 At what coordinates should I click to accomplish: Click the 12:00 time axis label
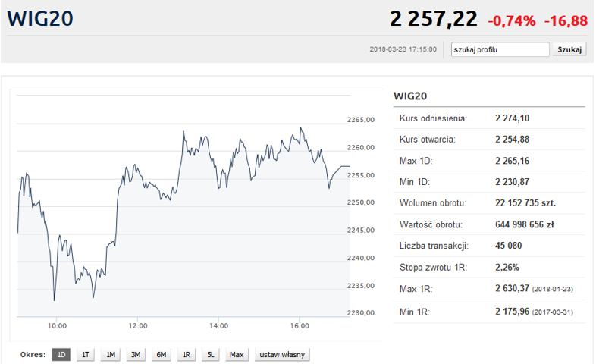(x=136, y=326)
